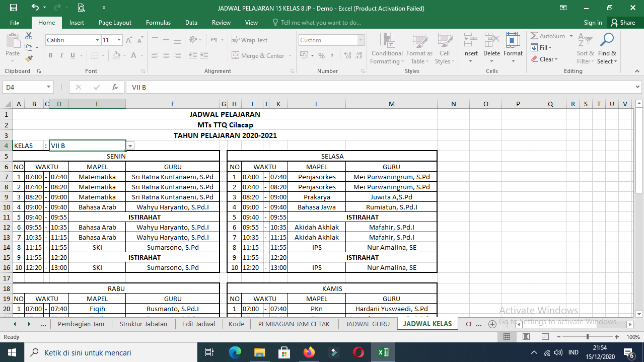Viewport: 644px width, 362px height.
Task: Open Print Preview from Quick Access Toolbar
Action: [x=81, y=8]
